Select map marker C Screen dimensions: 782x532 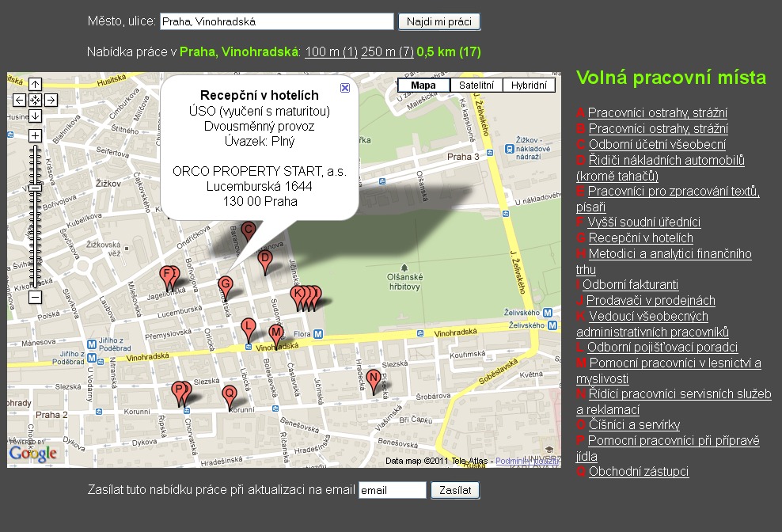click(249, 231)
